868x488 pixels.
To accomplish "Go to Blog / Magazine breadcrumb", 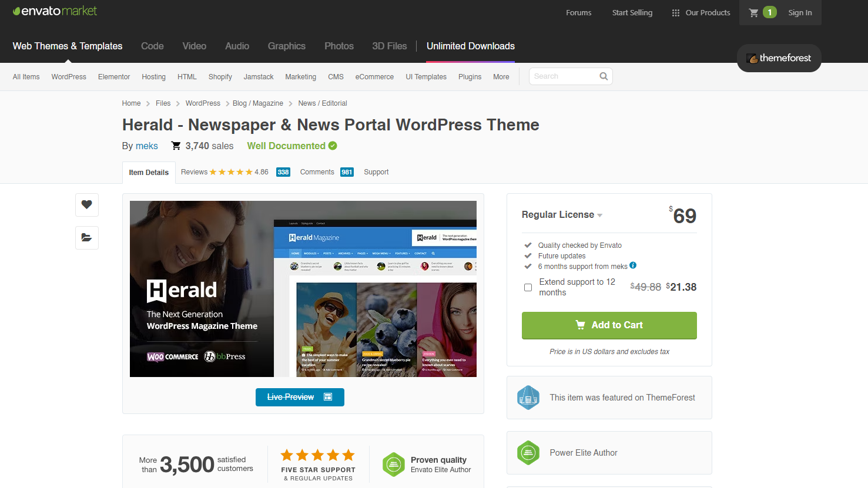I will [x=258, y=103].
